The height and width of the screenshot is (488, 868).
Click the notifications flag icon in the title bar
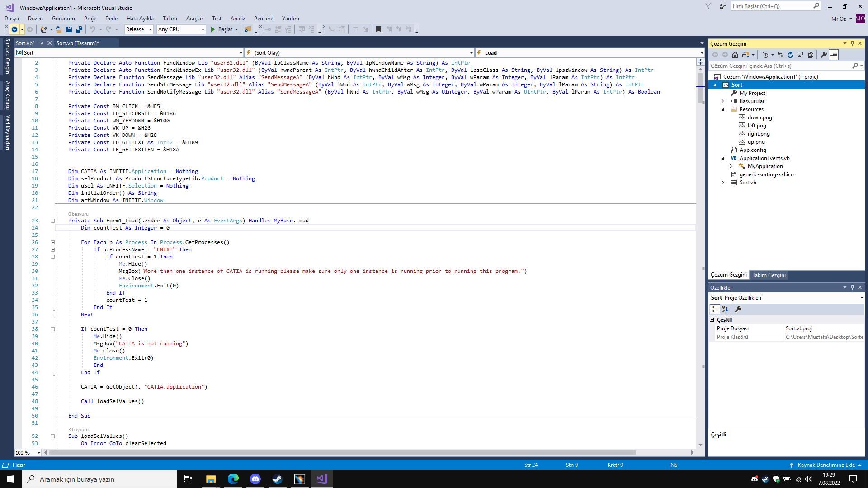(x=708, y=6)
